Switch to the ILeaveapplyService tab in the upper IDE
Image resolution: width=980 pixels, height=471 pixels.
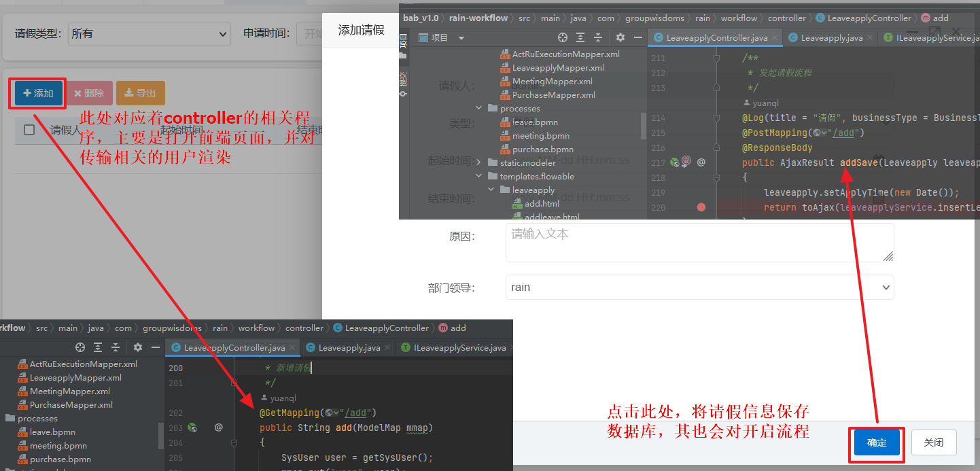(928, 37)
